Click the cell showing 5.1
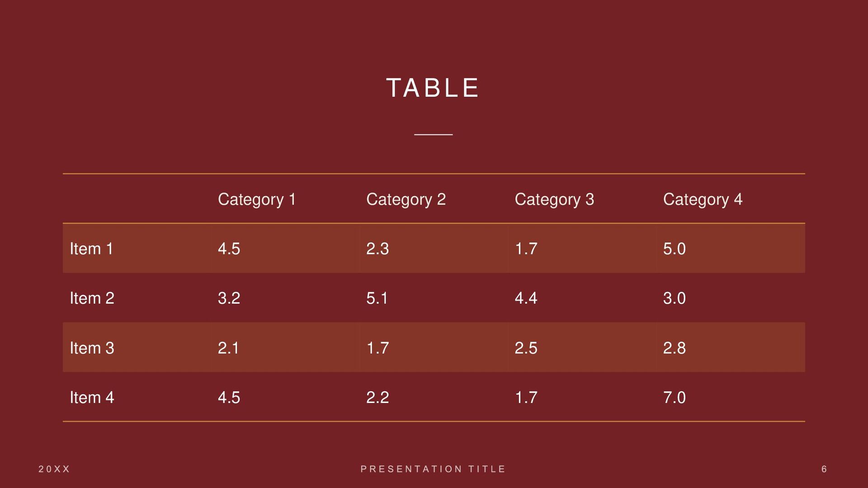This screenshot has width=868, height=488. point(377,298)
